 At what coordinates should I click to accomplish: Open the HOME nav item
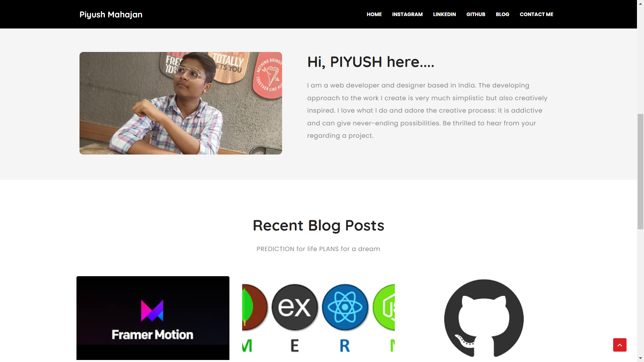pyautogui.click(x=374, y=14)
